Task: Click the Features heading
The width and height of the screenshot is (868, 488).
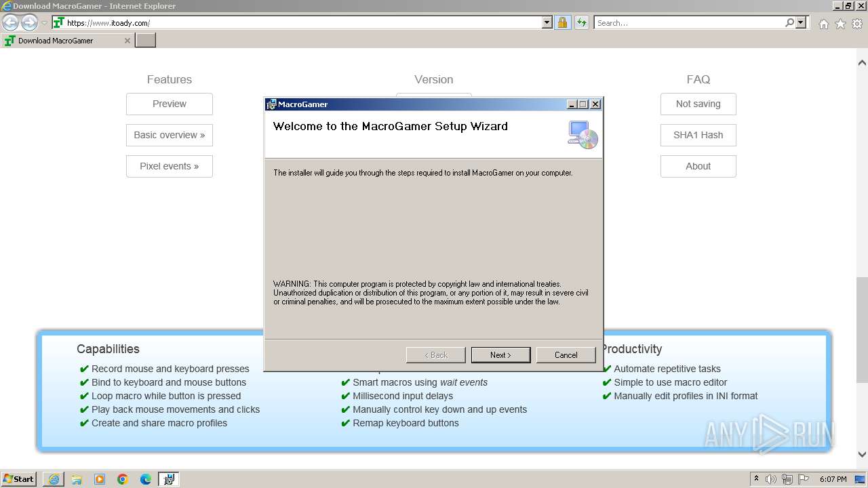Action: [x=170, y=79]
